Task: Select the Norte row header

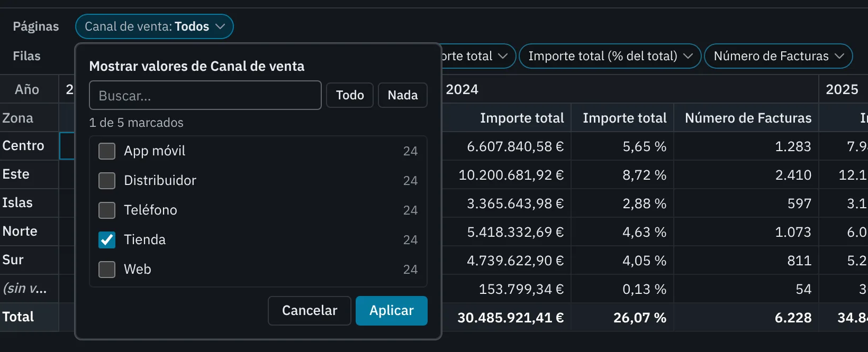Action: [29, 231]
